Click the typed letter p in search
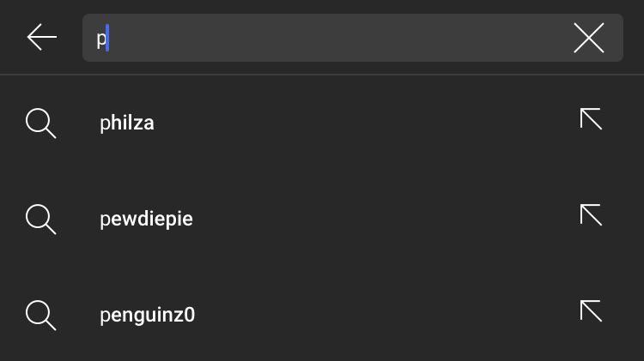 coord(100,39)
